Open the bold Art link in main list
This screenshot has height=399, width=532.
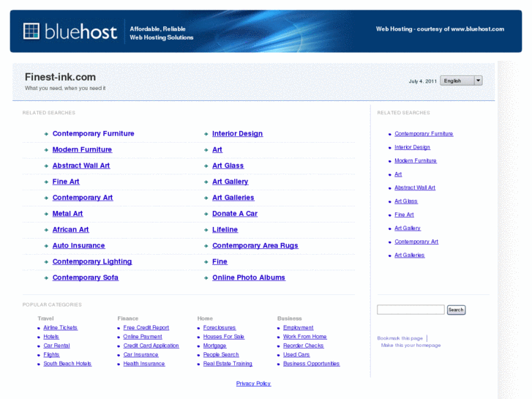(x=217, y=149)
